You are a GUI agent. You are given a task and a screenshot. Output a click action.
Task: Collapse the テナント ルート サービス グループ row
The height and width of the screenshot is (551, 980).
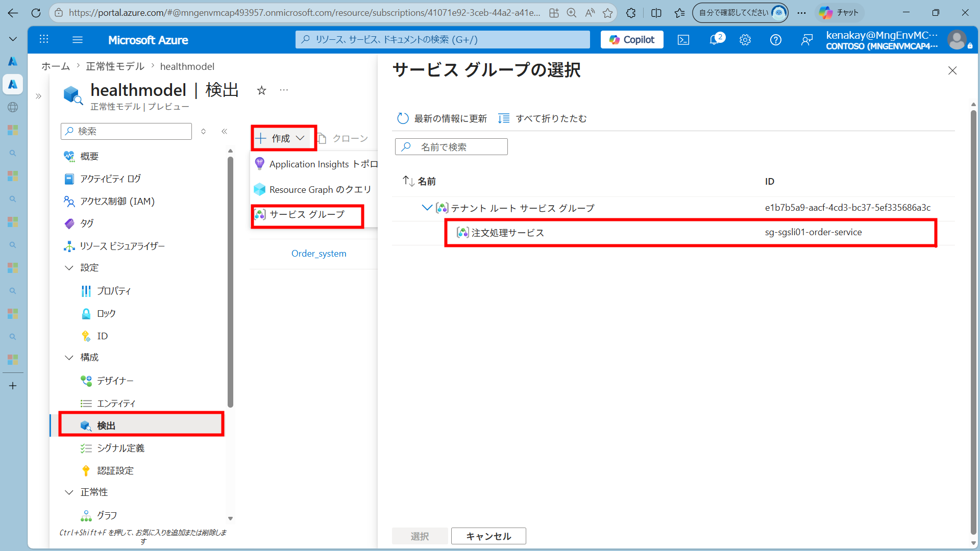[x=427, y=208]
